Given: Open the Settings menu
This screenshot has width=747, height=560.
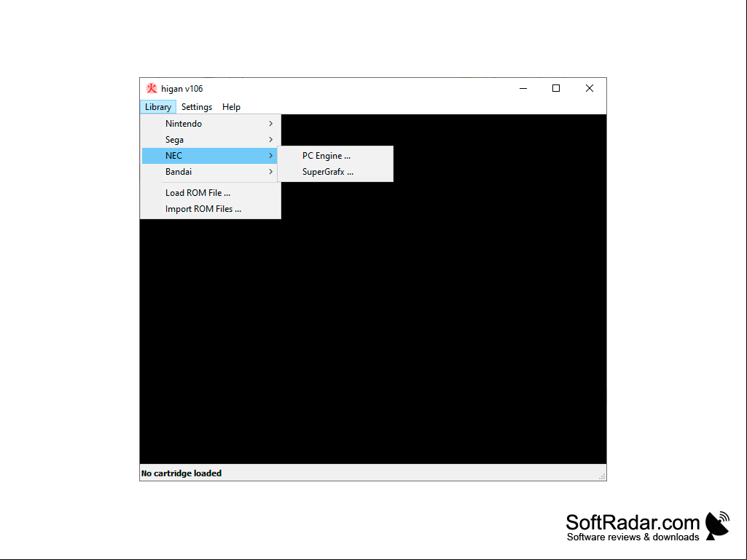Looking at the screenshot, I should [x=196, y=106].
